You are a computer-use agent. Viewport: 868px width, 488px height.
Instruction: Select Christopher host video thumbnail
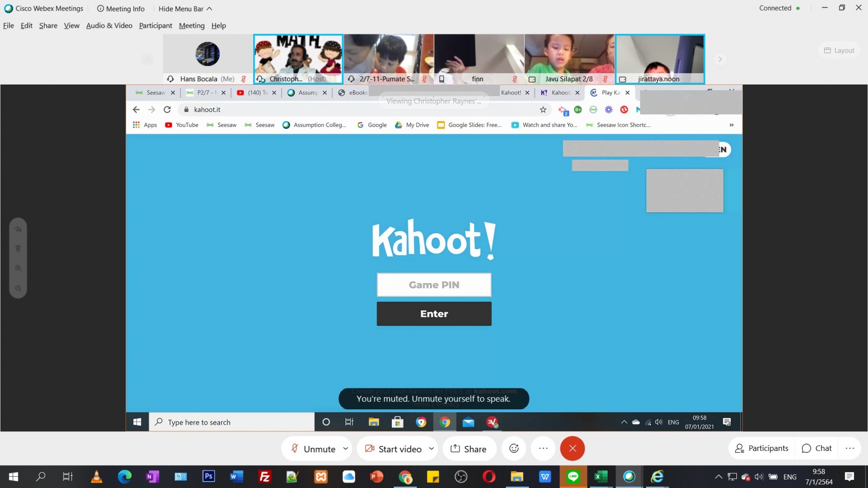tap(298, 59)
